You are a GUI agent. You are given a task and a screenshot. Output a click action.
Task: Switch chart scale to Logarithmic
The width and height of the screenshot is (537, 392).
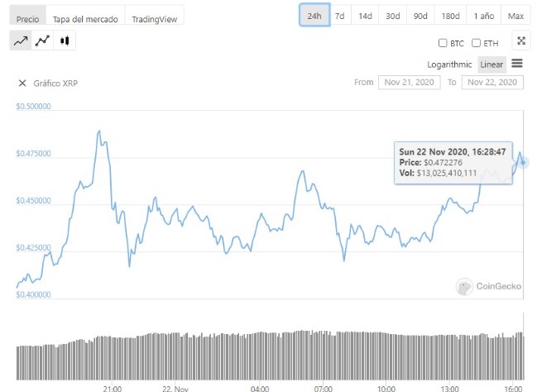(x=449, y=65)
